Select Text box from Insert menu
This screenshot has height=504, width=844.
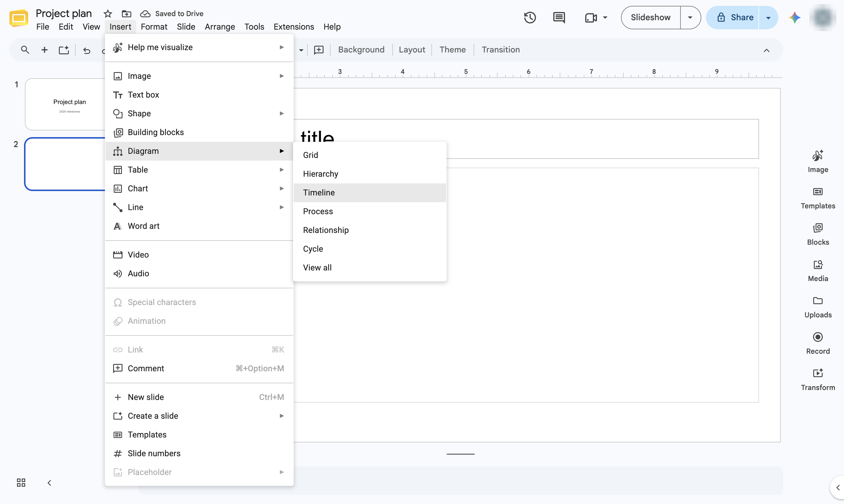point(199,95)
